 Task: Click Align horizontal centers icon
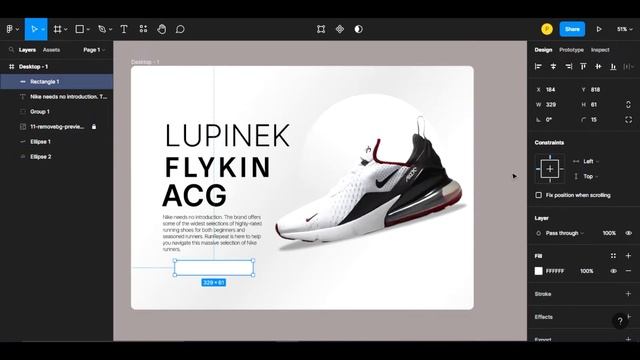pos(553,67)
